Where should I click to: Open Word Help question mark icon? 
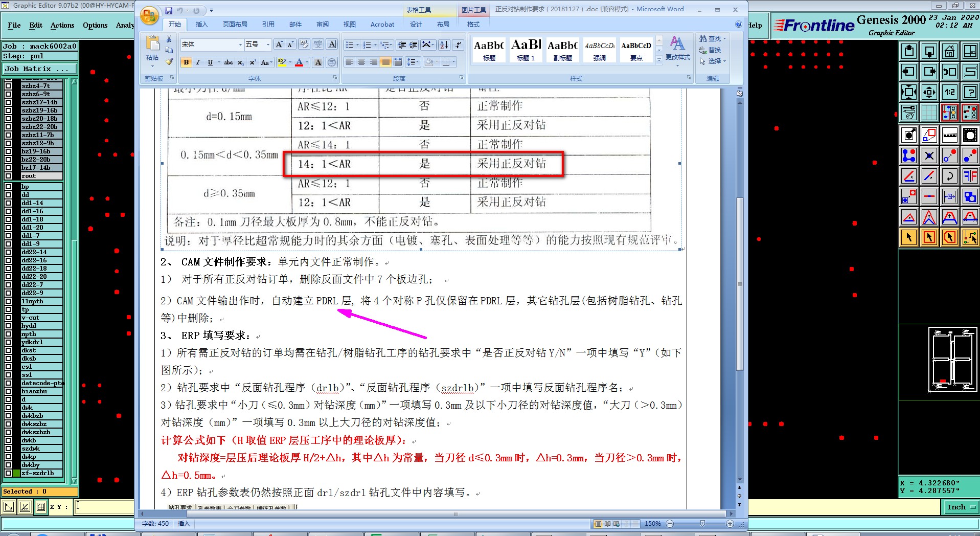739,24
